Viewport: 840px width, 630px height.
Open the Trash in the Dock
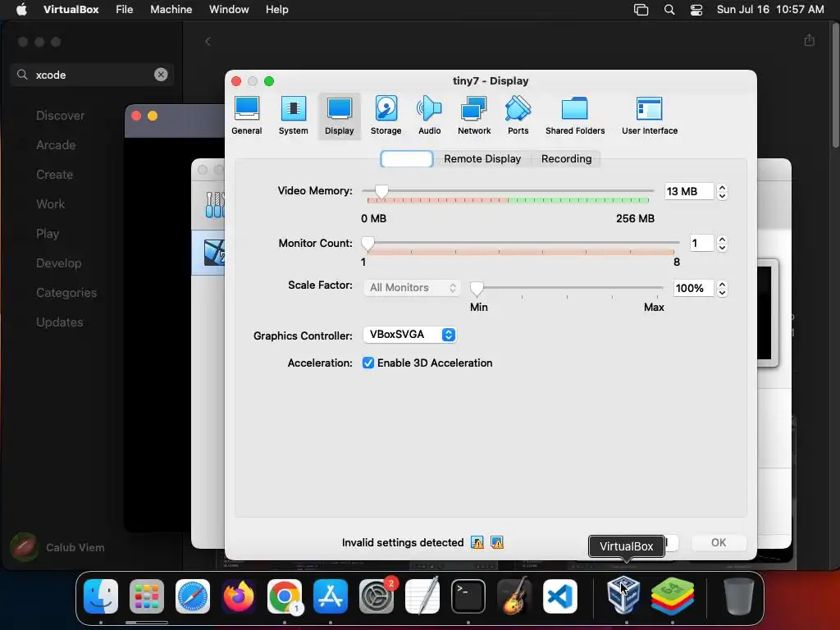point(739,596)
